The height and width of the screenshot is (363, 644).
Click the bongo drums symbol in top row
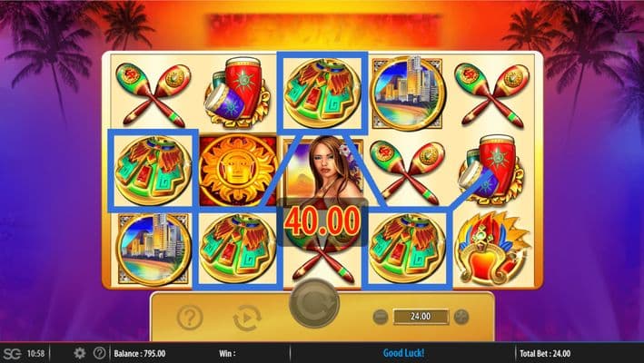click(237, 93)
